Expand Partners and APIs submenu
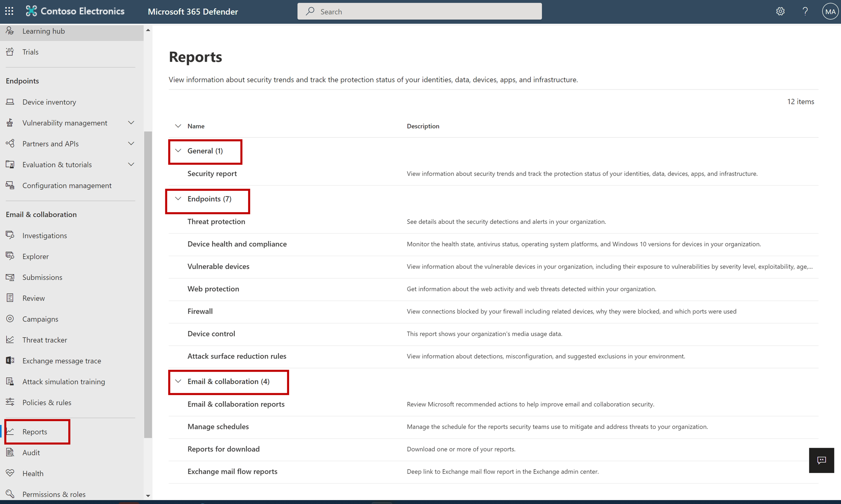Image resolution: width=841 pixels, height=504 pixels. [x=131, y=144]
